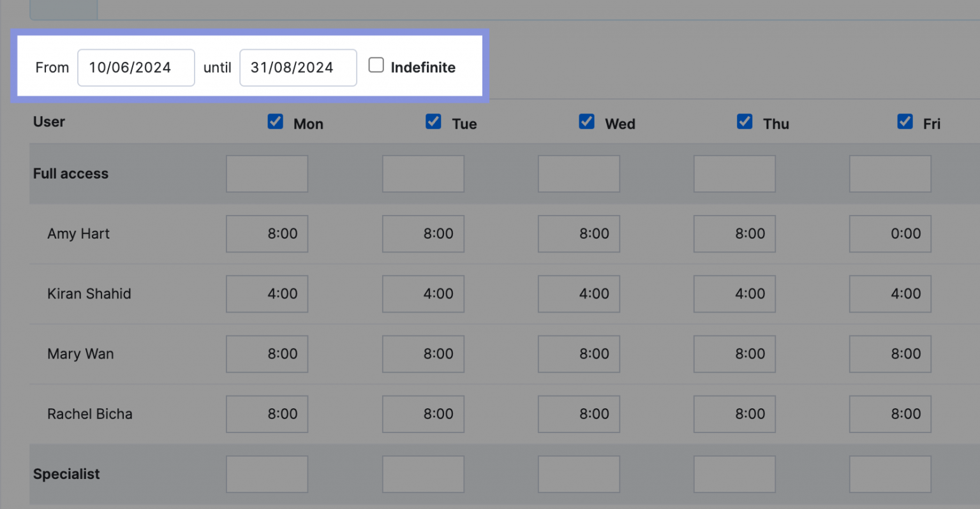980x509 pixels.
Task: Edit Kiran Shahid's Friday hours
Action: [890, 293]
